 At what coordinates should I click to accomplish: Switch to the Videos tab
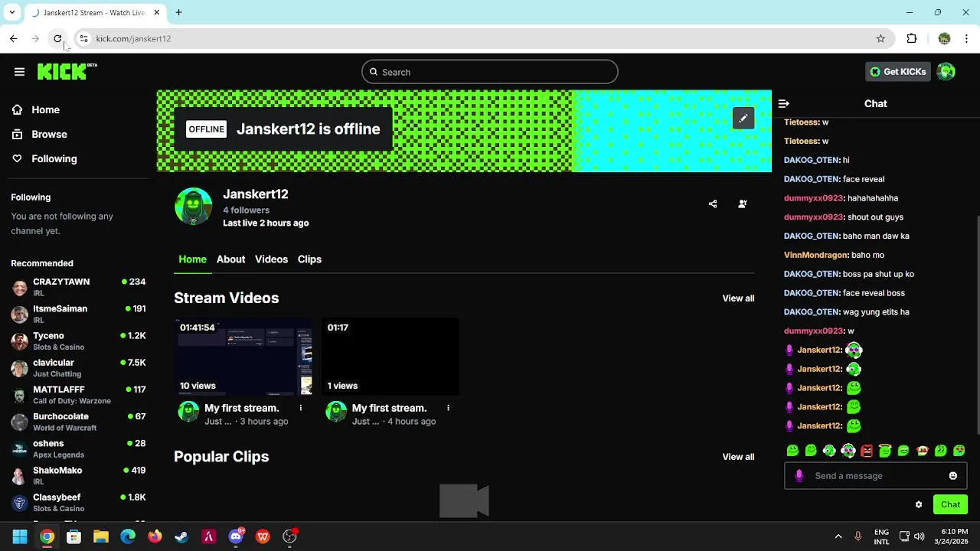point(271,259)
